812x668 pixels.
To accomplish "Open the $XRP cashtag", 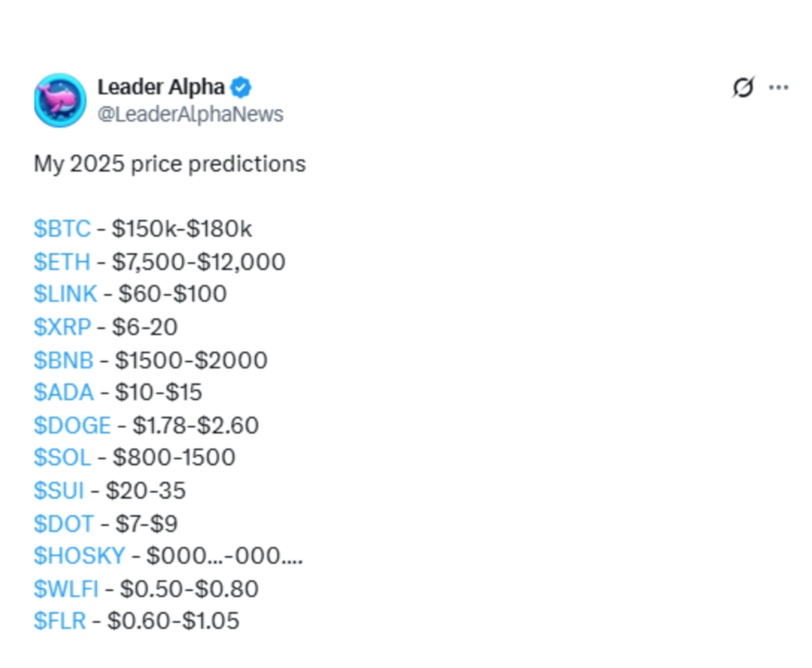I will point(62,327).
